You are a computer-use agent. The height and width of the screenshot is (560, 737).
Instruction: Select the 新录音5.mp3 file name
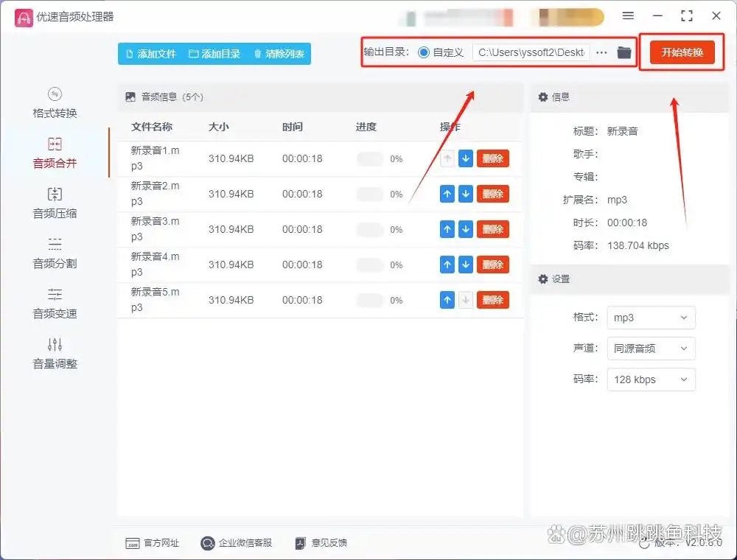coord(155,299)
